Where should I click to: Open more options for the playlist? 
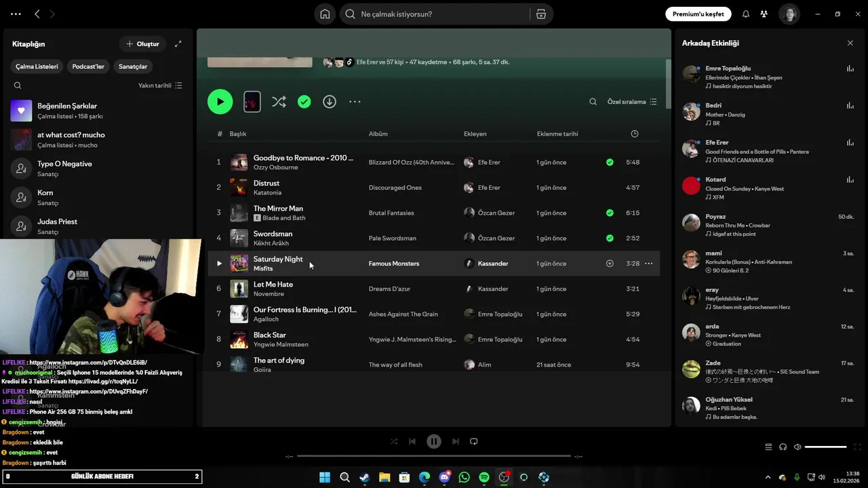pos(355,102)
